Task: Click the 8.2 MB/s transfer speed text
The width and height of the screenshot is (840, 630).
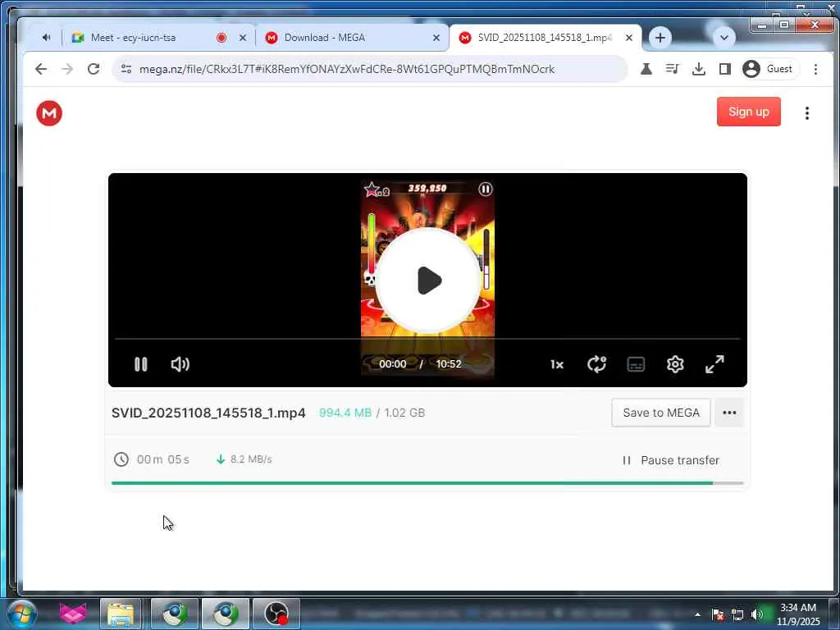Action: tap(251, 459)
